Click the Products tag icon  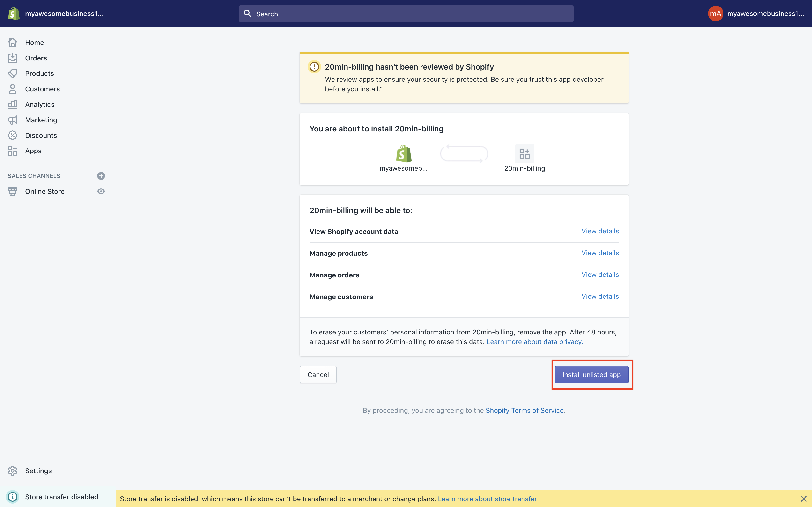pos(12,73)
